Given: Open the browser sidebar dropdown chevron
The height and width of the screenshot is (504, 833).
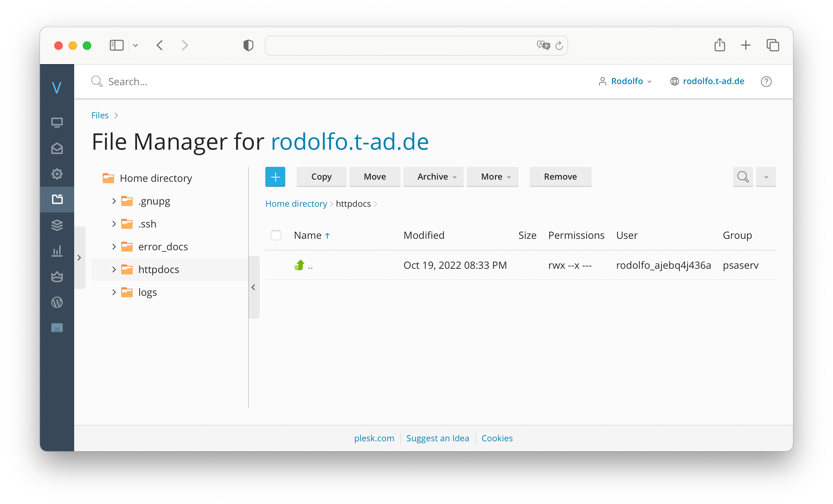Looking at the screenshot, I should (x=136, y=45).
